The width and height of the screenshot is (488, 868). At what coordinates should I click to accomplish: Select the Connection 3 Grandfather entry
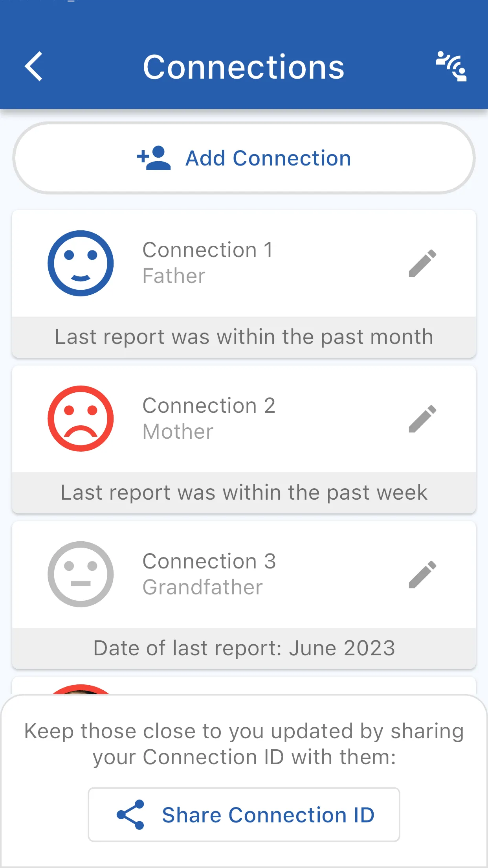click(x=209, y=574)
